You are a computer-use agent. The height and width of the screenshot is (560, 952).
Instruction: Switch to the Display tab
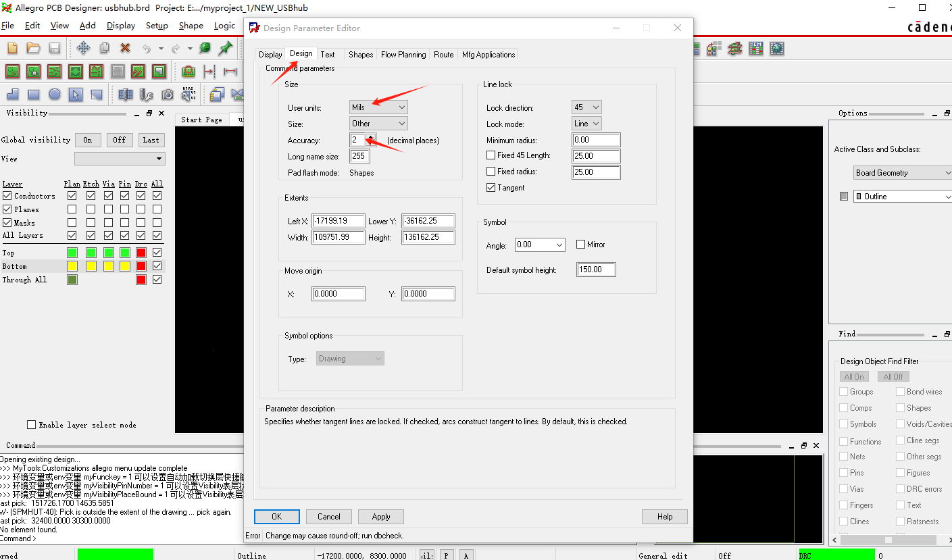click(x=270, y=55)
